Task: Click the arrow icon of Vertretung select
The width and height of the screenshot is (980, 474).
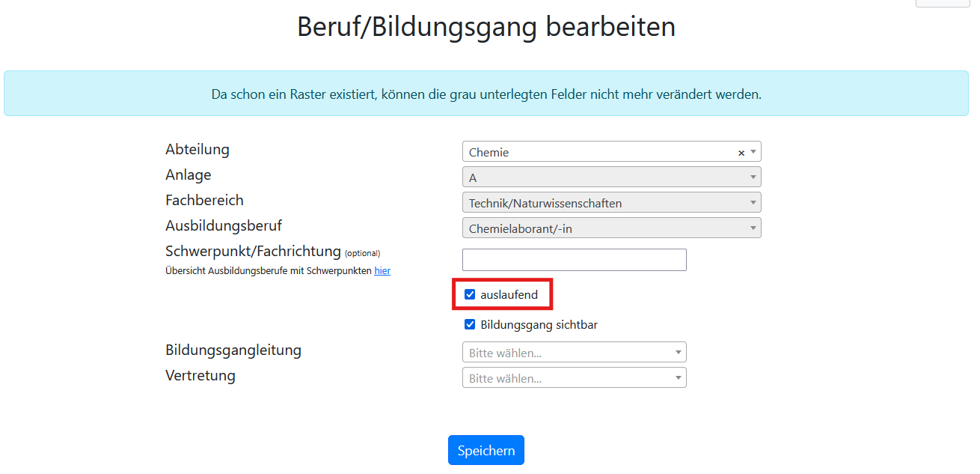Action: [679, 377]
